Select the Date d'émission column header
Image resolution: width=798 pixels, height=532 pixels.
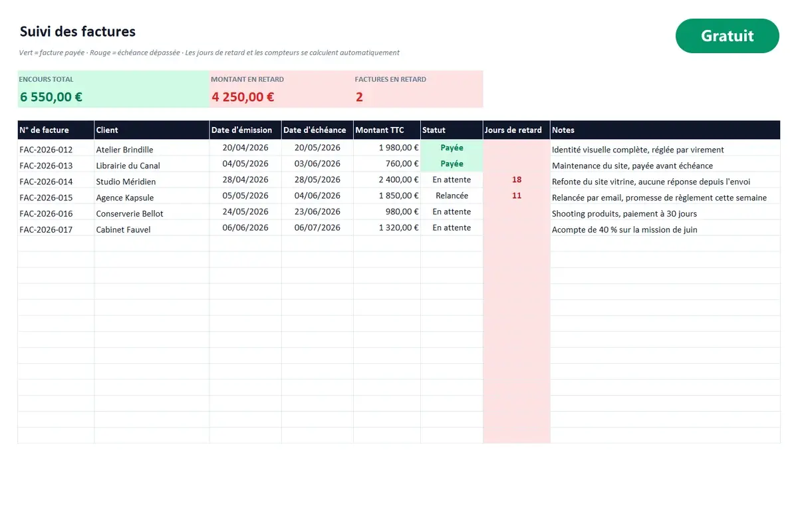point(245,130)
